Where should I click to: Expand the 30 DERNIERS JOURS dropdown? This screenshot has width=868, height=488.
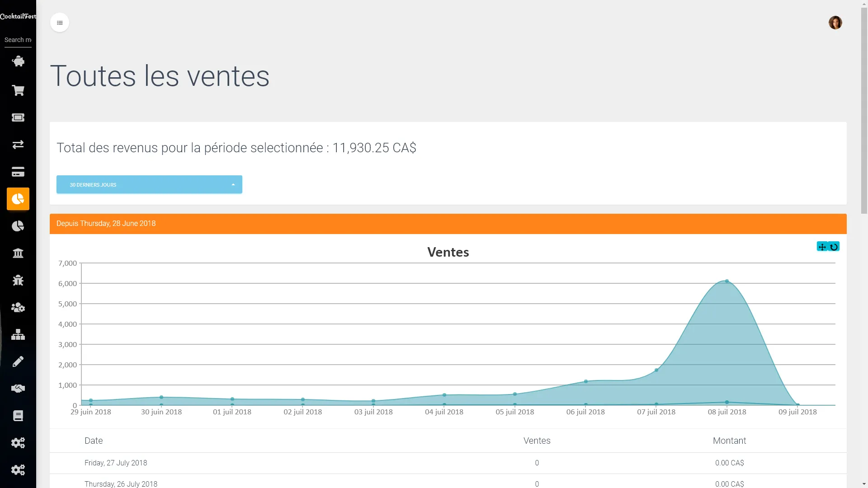pyautogui.click(x=149, y=184)
